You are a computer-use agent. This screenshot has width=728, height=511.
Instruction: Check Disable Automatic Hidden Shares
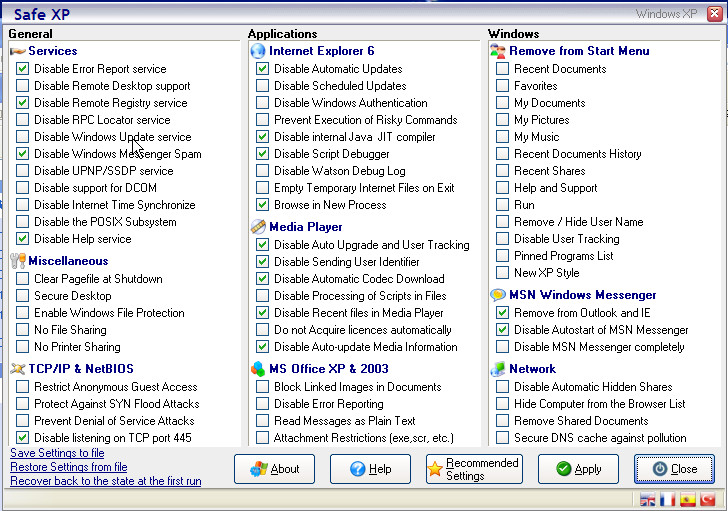[502, 387]
